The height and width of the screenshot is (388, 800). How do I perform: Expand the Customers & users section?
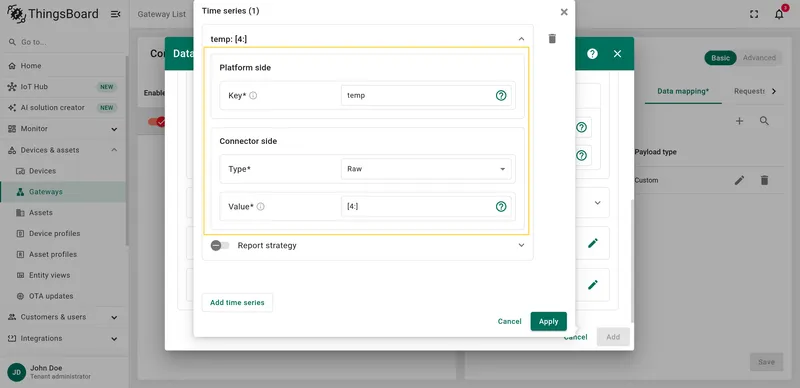pos(63,317)
